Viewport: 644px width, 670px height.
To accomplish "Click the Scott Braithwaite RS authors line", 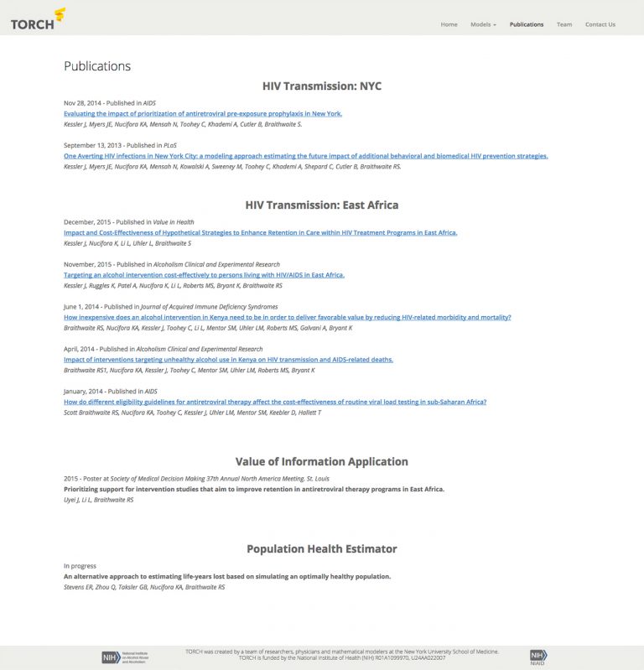I will click(x=192, y=413).
